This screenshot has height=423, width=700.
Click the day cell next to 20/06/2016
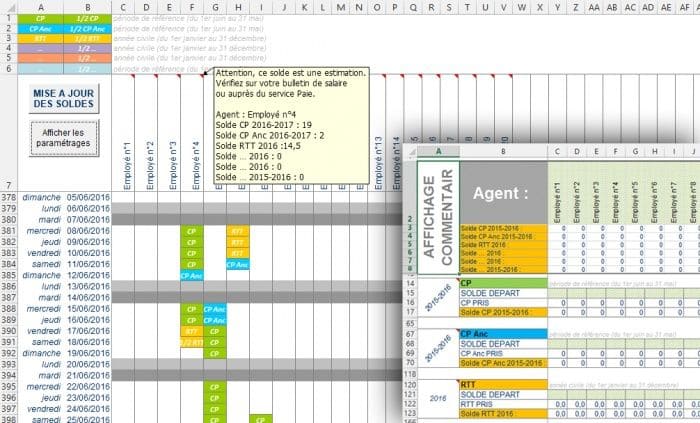41,364
